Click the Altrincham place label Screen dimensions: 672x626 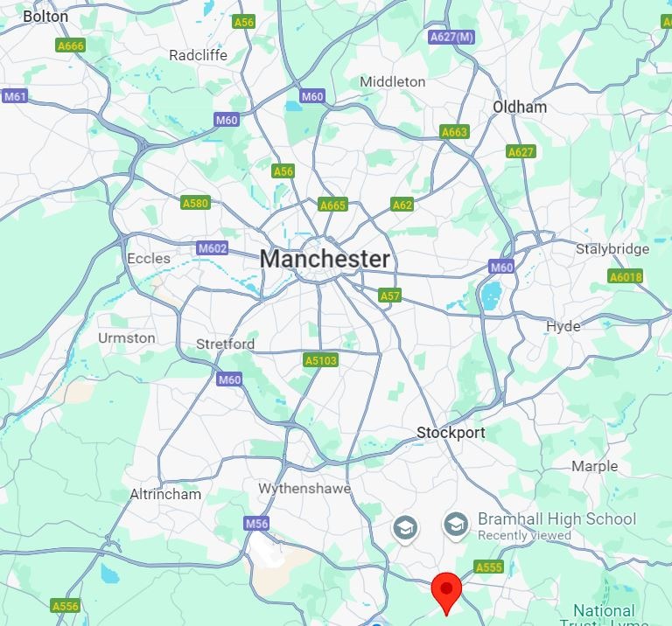pos(165,494)
